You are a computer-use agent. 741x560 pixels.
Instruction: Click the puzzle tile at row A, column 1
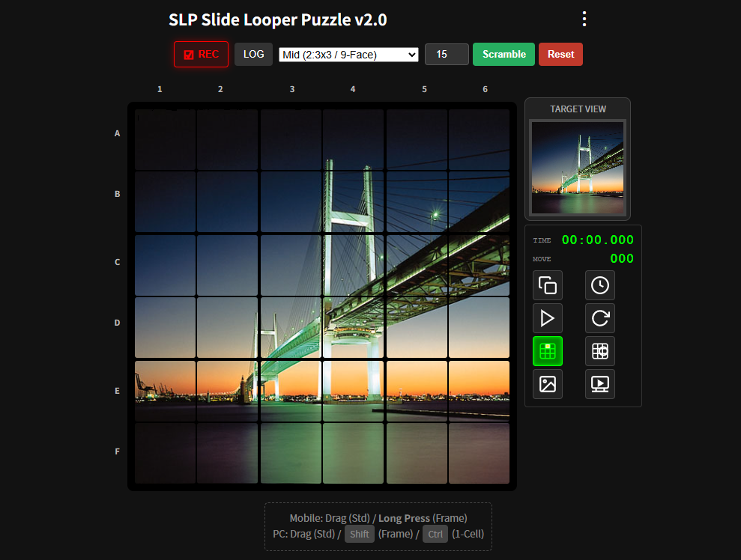pos(165,139)
